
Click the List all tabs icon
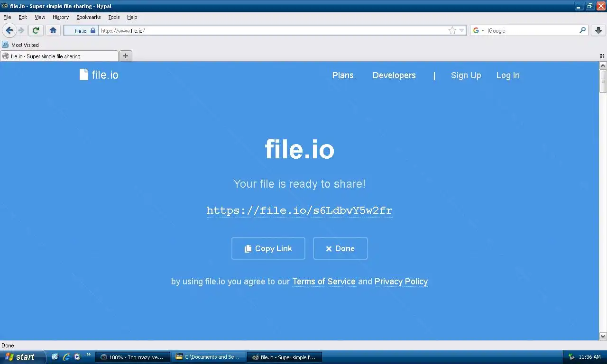[602, 56]
